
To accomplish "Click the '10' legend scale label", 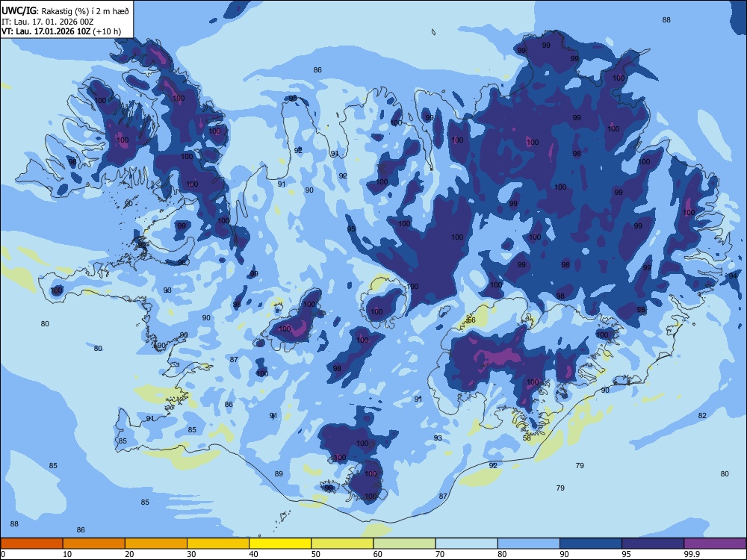I will (67, 554).
